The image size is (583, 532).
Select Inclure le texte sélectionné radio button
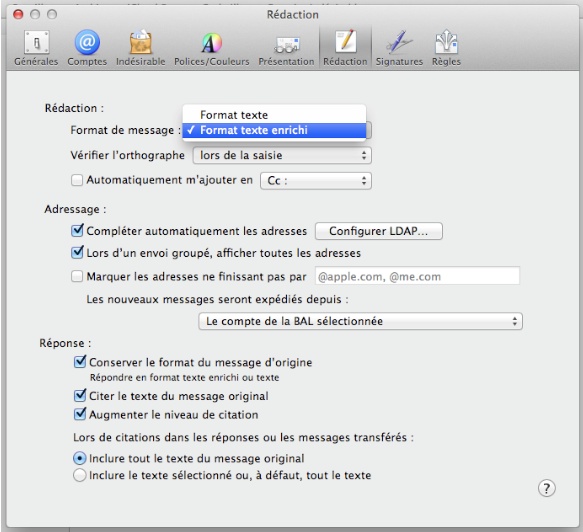click(80, 475)
